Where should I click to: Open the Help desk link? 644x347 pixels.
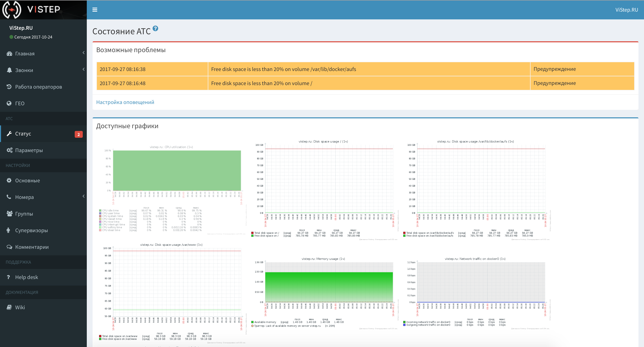43,277
